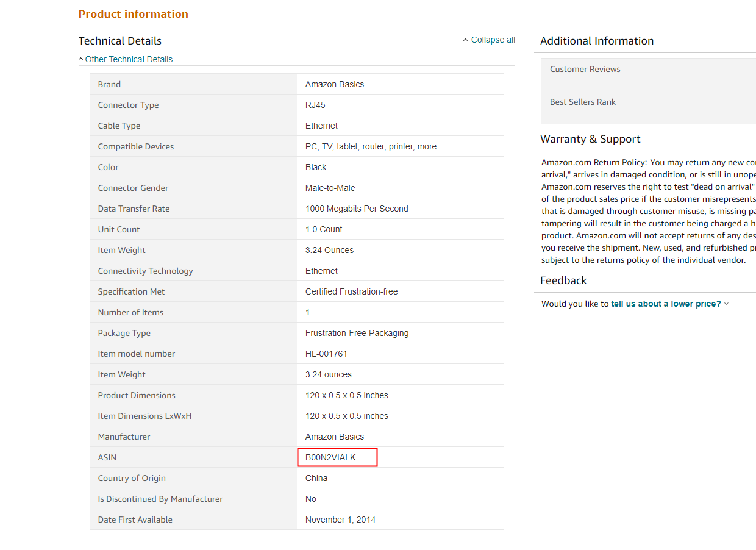Image resolution: width=756 pixels, height=550 pixels.
Task: Click the Data Transfer Rate value
Action: (x=357, y=209)
